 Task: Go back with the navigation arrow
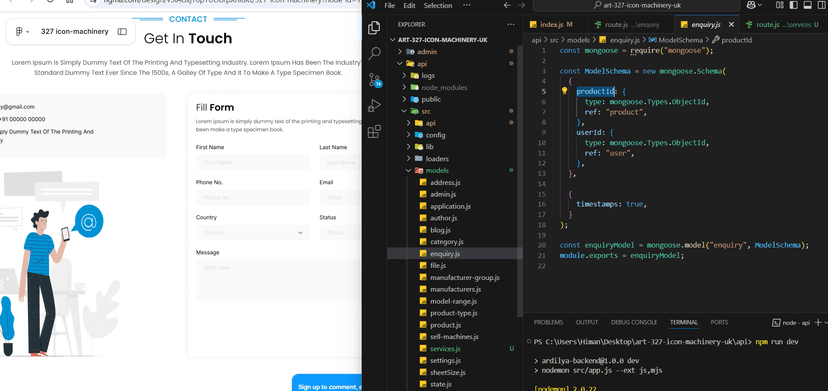(507, 5)
